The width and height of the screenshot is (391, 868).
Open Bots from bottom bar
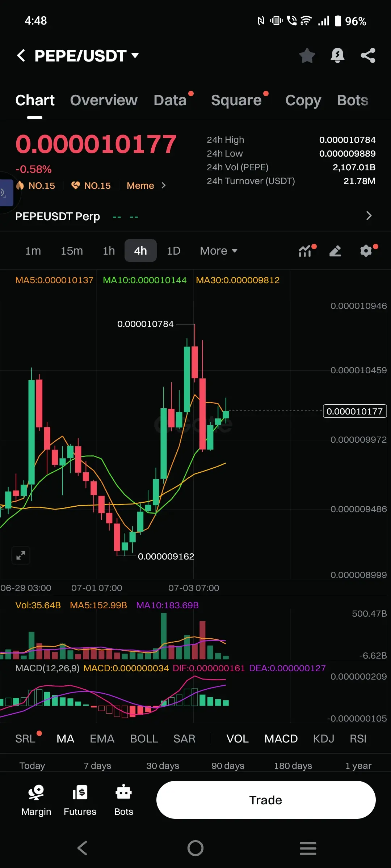(x=124, y=800)
